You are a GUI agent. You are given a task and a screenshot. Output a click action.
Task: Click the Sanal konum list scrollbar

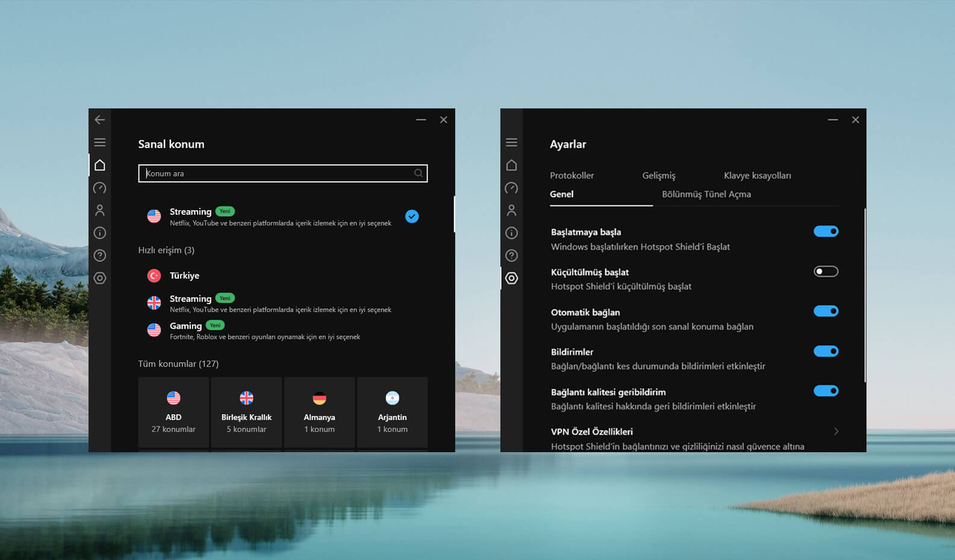click(x=454, y=214)
